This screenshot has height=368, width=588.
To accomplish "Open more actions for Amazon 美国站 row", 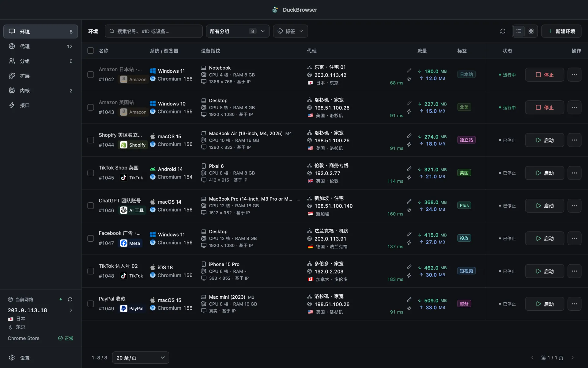I will [574, 107].
